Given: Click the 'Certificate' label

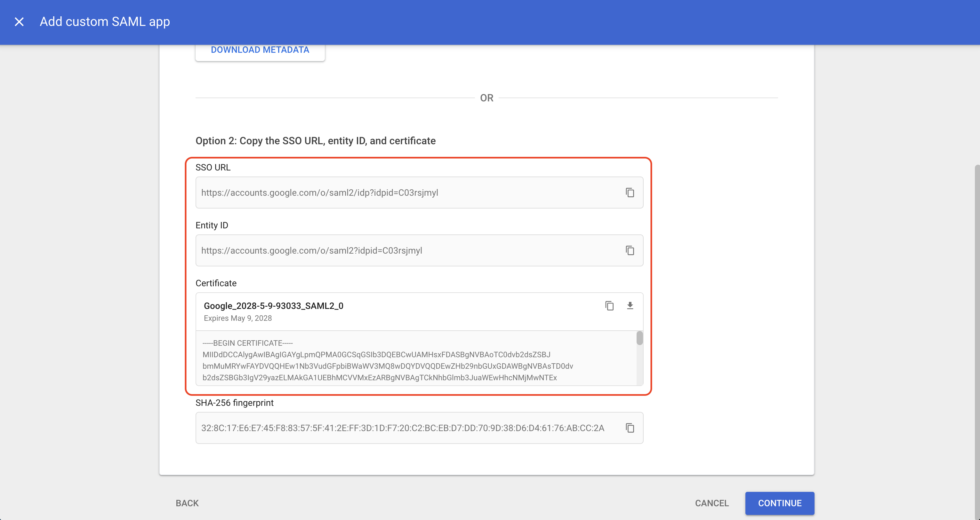Looking at the screenshot, I should (216, 283).
